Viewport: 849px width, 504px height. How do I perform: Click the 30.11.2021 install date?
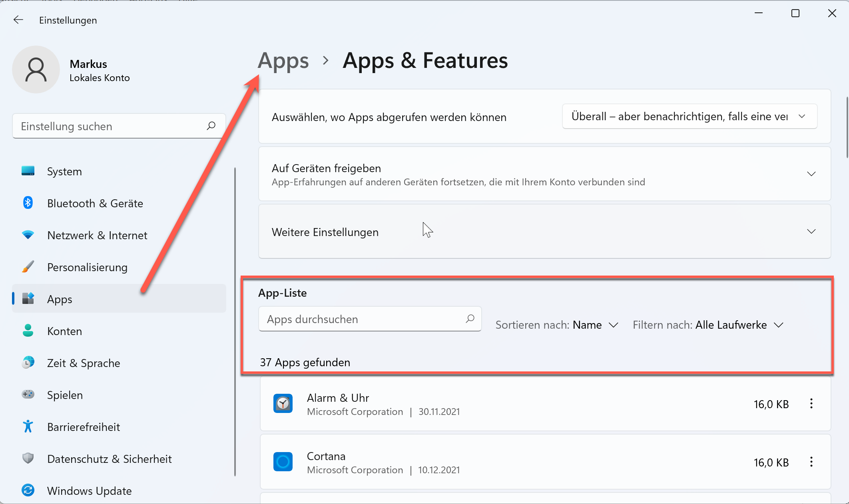439,412
